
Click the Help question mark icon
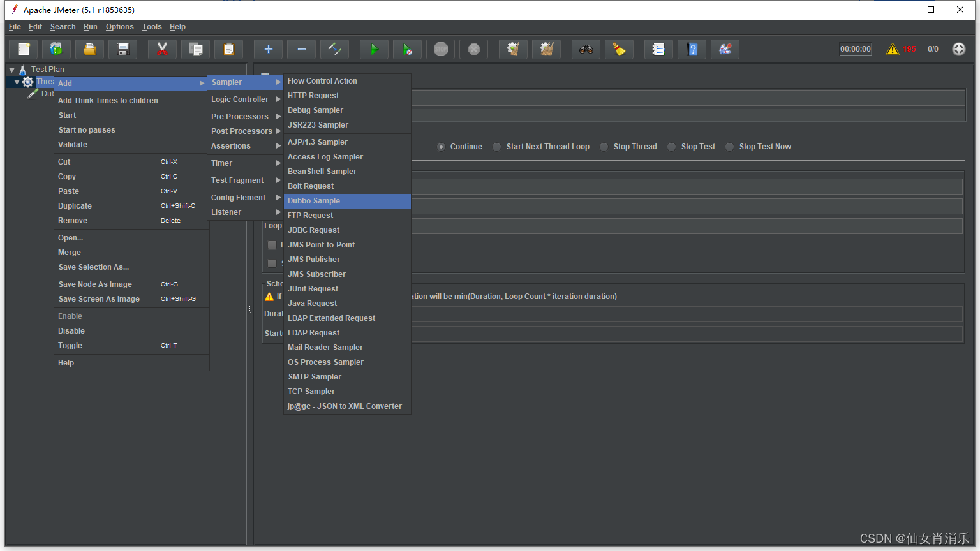(x=692, y=49)
